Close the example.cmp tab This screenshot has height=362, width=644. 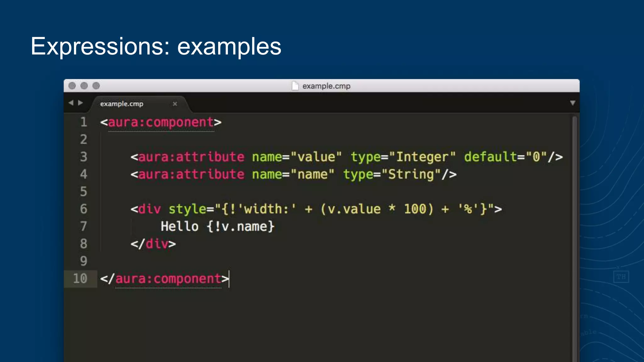point(175,104)
